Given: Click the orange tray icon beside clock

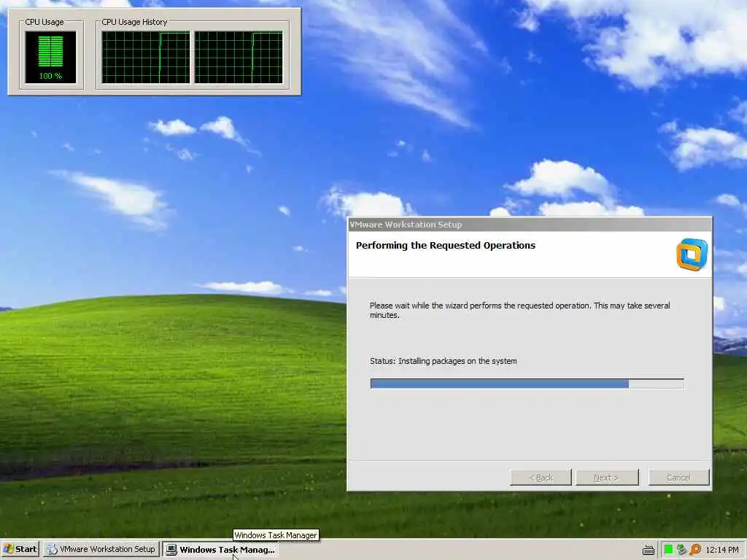Looking at the screenshot, I should point(695,549).
